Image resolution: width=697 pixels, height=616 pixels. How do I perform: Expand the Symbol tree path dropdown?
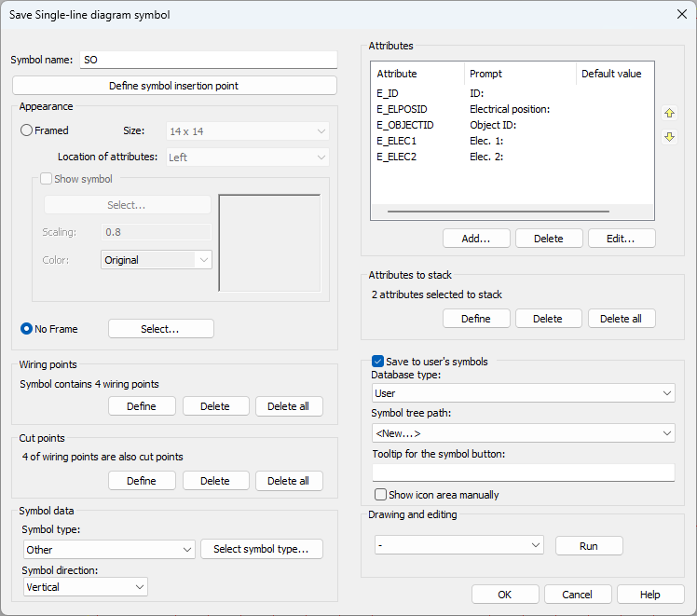[x=522, y=433]
